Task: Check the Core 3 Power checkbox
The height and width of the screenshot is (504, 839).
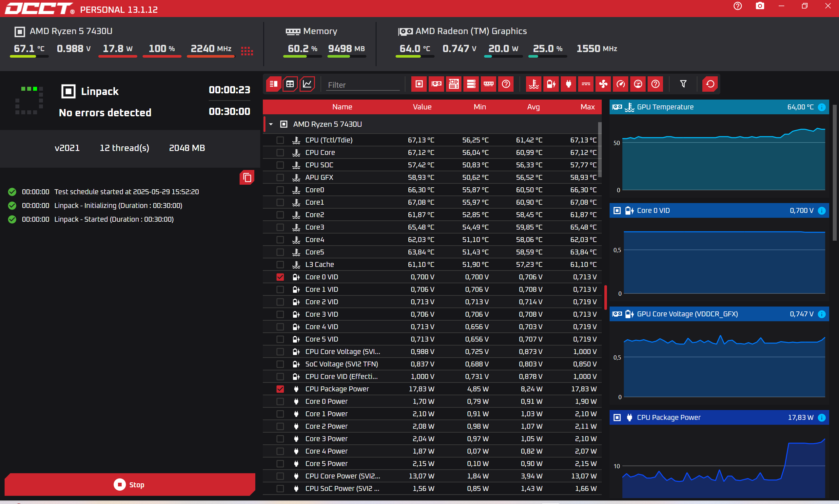Action: click(280, 439)
